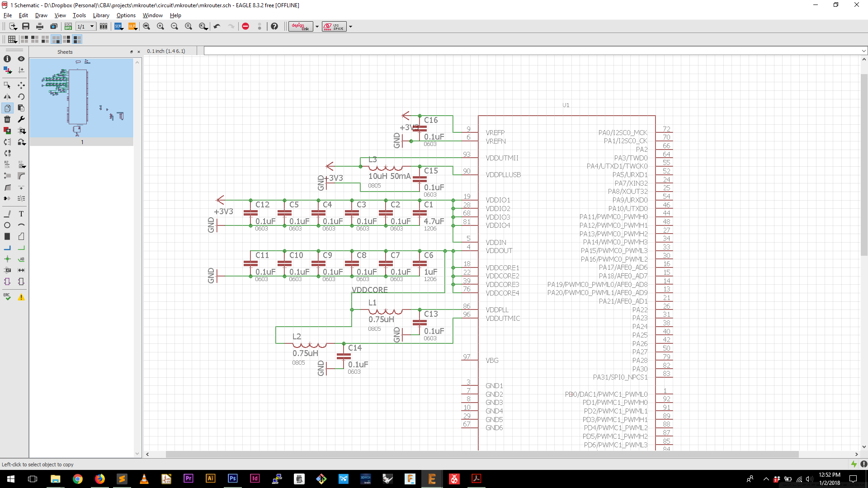
Task: Open Chrome from the taskbar
Action: point(78,479)
